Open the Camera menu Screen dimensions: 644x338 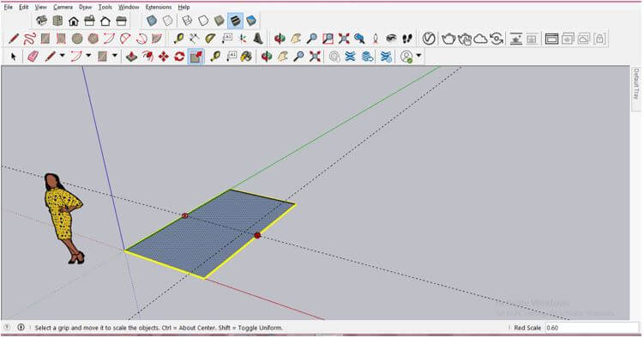(x=63, y=7)
